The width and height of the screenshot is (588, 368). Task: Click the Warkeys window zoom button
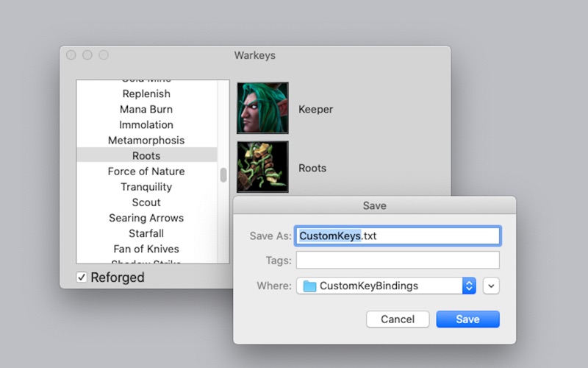(x=104, y=55)
